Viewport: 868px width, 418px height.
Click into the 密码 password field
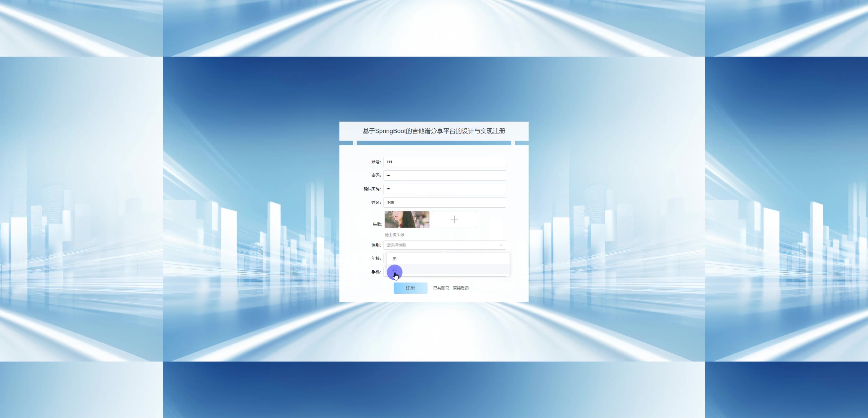[445, 175]
